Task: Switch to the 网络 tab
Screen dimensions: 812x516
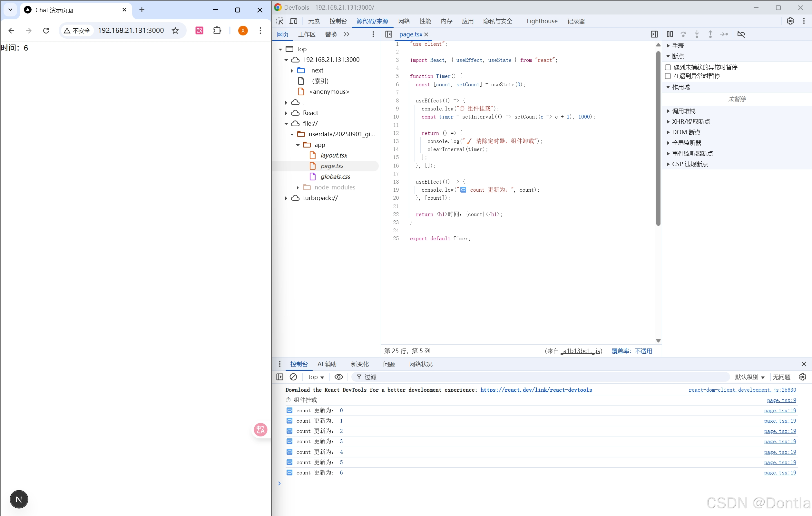Action: tap(404, 21)
